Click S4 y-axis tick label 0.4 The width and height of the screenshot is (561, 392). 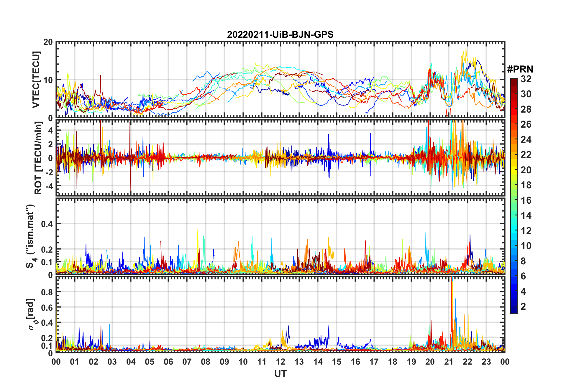[47, 224]
